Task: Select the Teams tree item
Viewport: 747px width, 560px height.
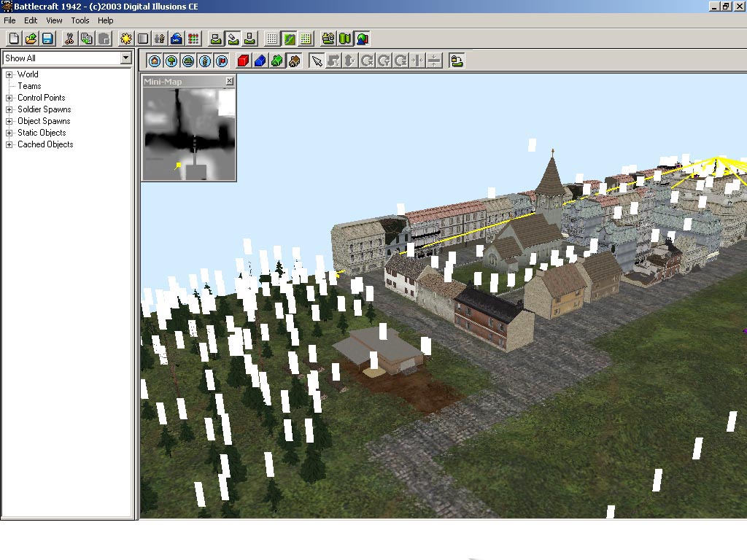Action: 29,86
